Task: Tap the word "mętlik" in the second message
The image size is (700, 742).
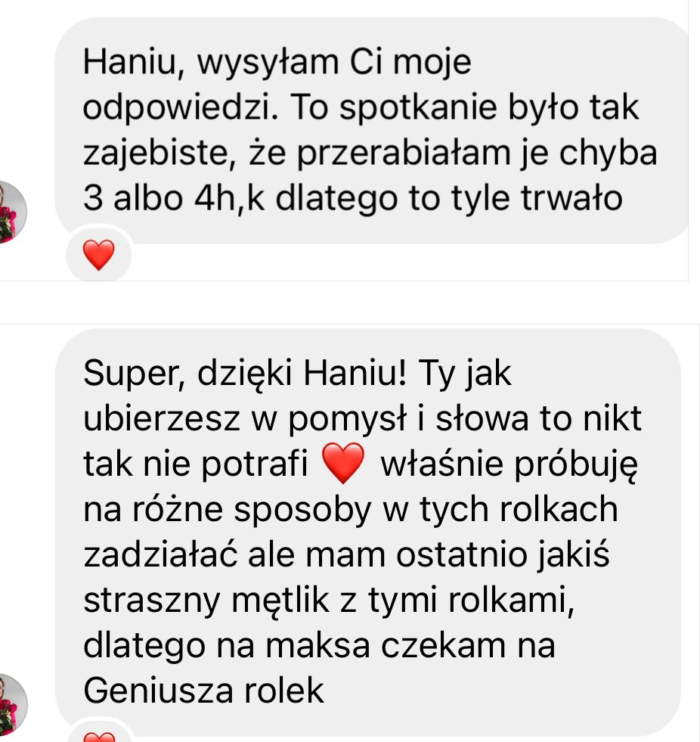Action: (x=280, y=600)
